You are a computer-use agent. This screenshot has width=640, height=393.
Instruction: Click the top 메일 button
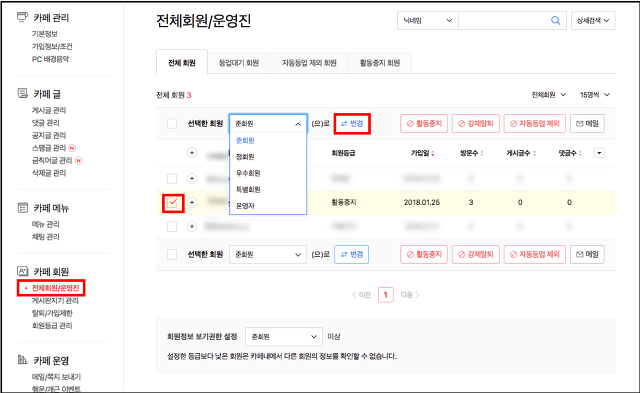pyautogui.click(x=587, y=123)
